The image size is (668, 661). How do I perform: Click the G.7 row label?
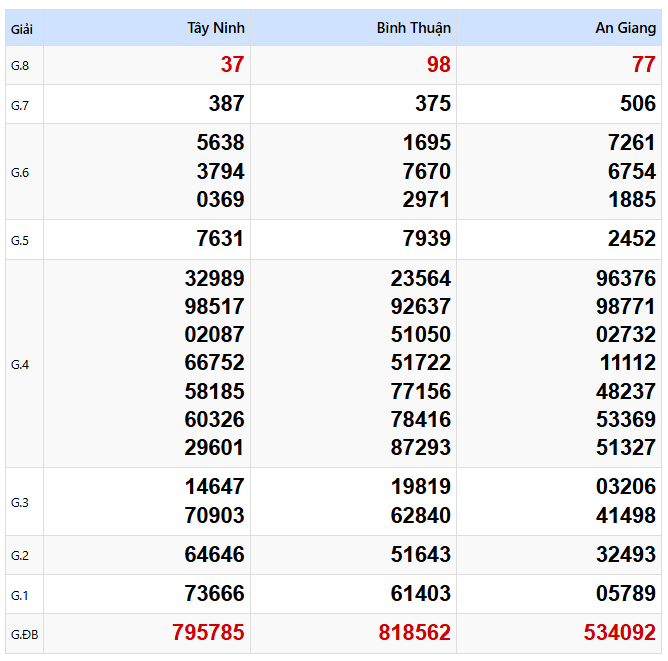coord(20,105)
